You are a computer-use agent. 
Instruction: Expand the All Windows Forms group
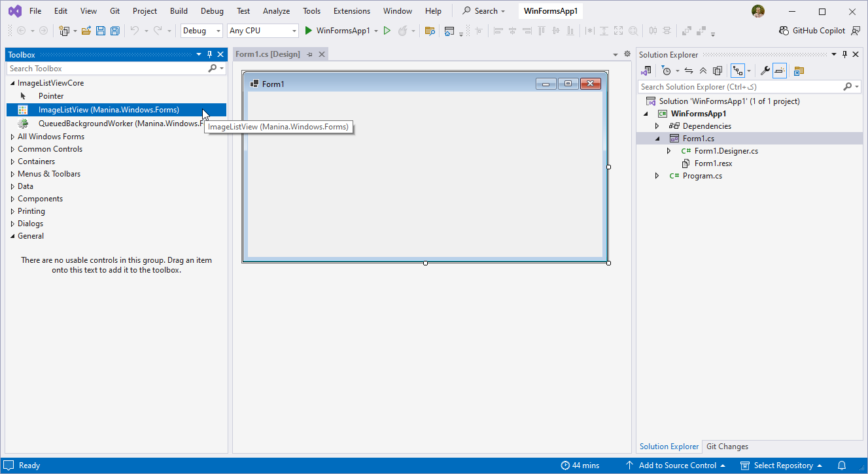pyautogui.click(x=12, y=137)
